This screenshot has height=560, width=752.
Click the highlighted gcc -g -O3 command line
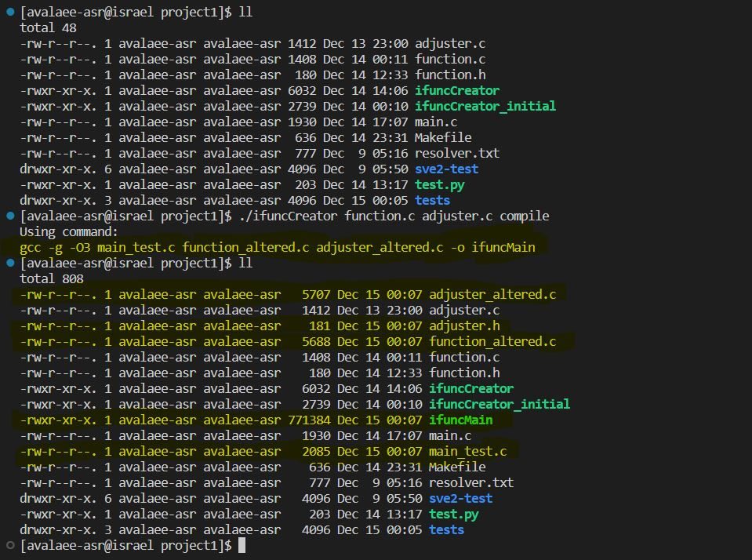click(278, 248)
